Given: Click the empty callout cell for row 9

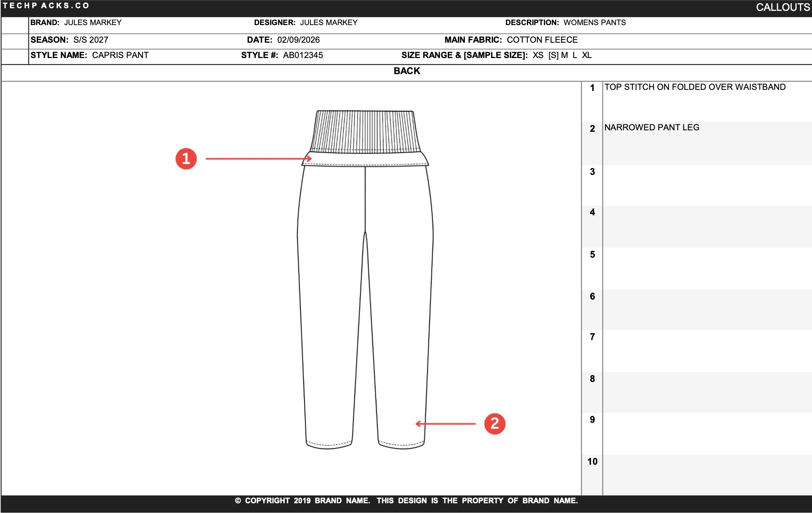Looking at the screenshot, I should [707, 434].
